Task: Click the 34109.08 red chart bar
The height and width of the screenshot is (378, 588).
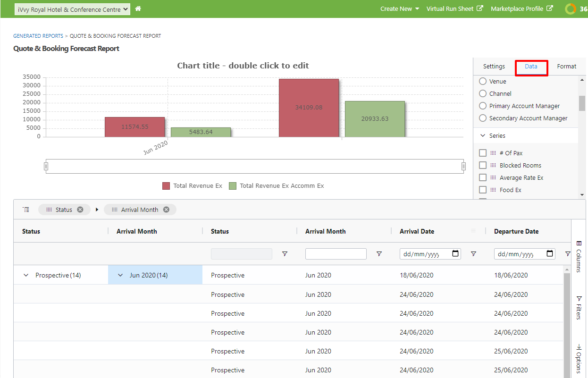Action: (309, 108)
